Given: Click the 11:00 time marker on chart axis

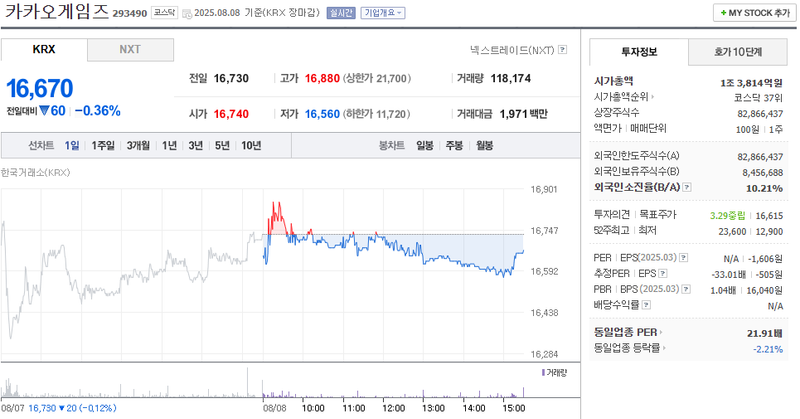Looking at the screenshot, I should pyautogui.click(x=354, y=408).
